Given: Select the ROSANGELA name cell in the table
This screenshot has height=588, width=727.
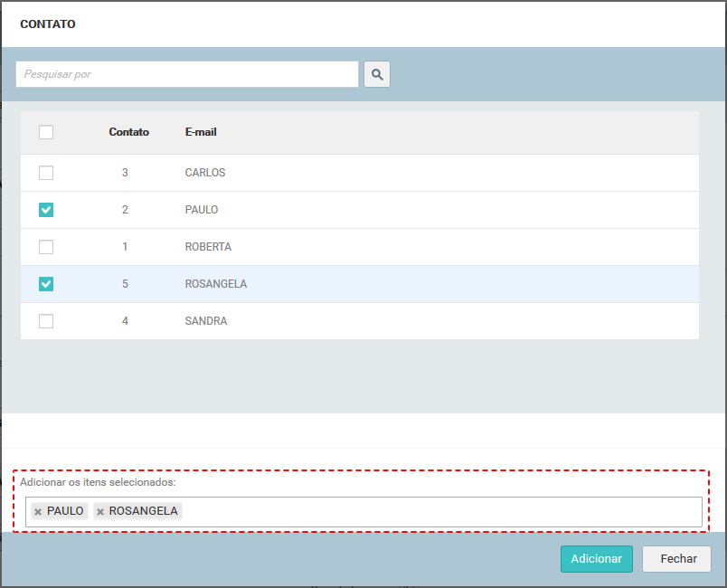Looking at the screenshot, I should click(216, 284).
